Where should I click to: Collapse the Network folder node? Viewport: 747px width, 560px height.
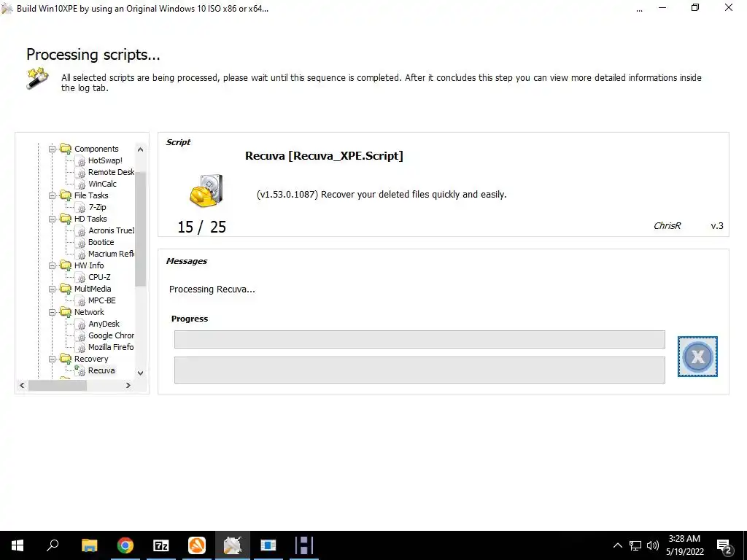52,312
